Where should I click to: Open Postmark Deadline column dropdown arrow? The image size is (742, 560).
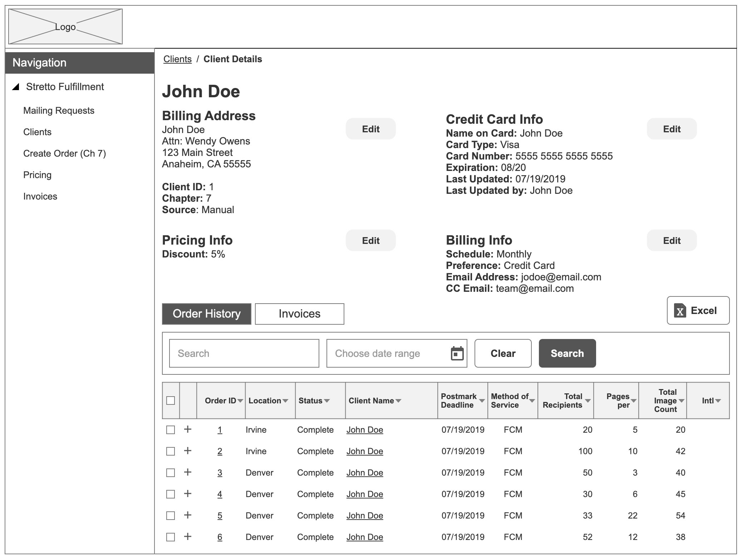[x=482, y=401]
